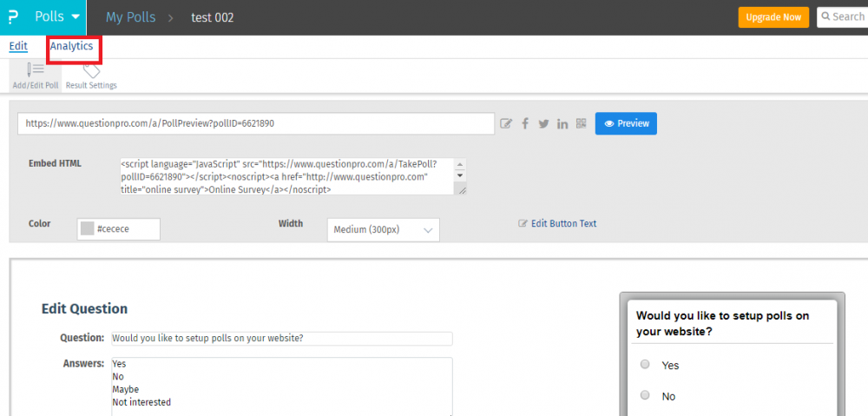Switch to the Edit tab
The height and width of the screenshot is (416, 868).
point(18,46)
